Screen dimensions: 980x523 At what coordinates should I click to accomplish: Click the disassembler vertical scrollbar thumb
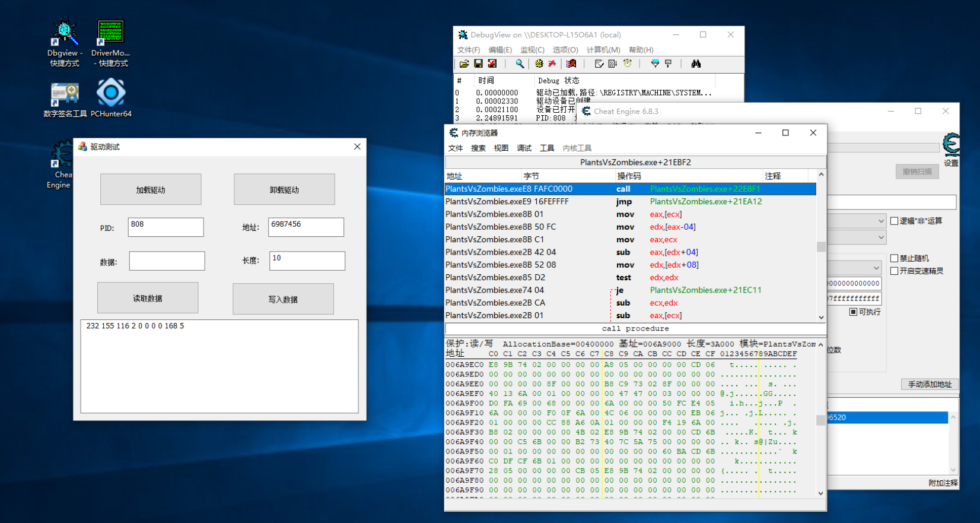click(x=821, y=247)
